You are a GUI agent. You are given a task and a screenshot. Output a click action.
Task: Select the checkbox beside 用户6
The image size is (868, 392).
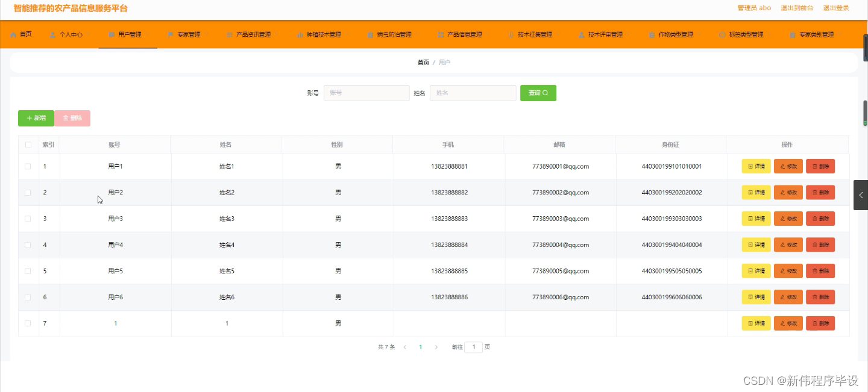[28, 297]
